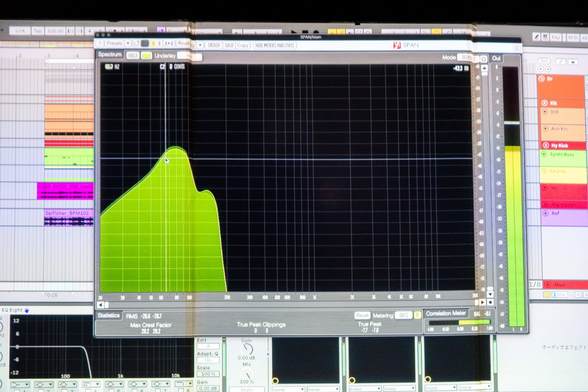
Task: Click the SPAN help question mark icon
Action: coord(99,44)
